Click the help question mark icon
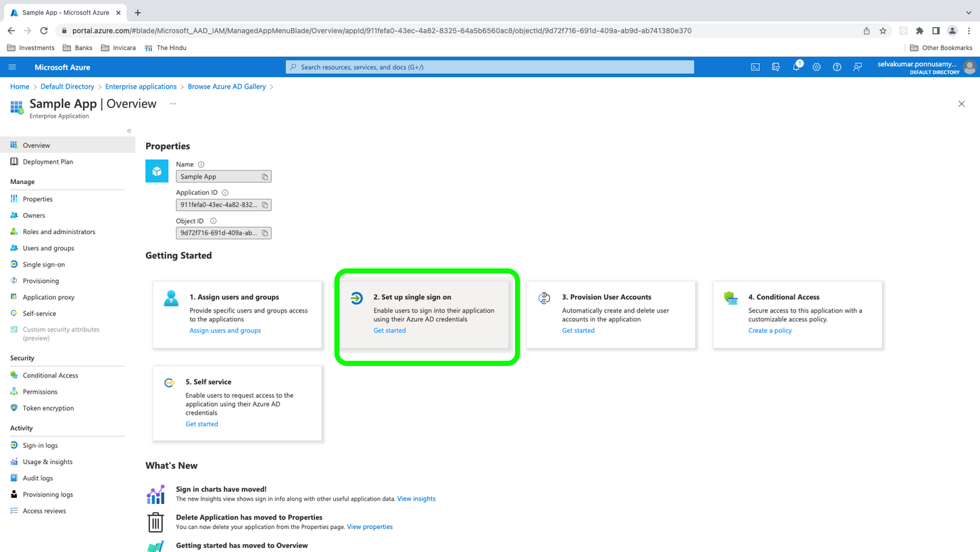Viewport: 980px width, 552px height. (837, 67)
